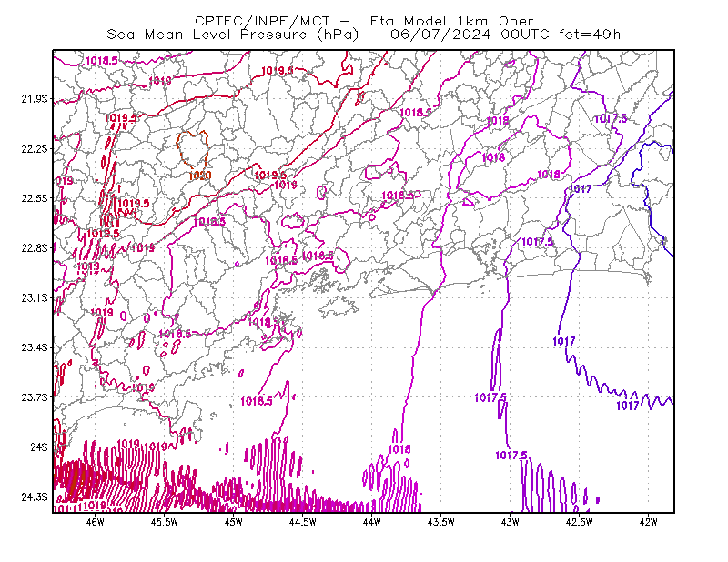Select the 22.2S latitude axis label
Viewport: 728px width, 562px height.
[x=35, y=148]
